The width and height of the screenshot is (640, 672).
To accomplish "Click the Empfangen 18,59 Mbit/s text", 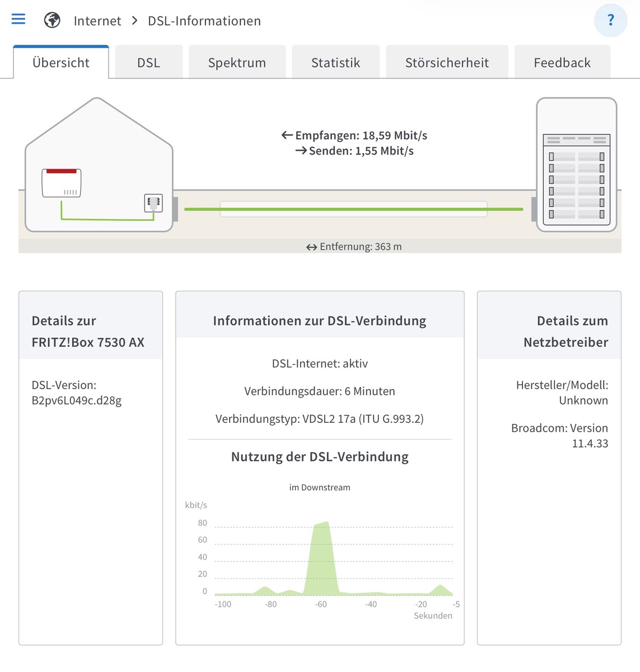I will pyautogui.click(x=355, y=136).
